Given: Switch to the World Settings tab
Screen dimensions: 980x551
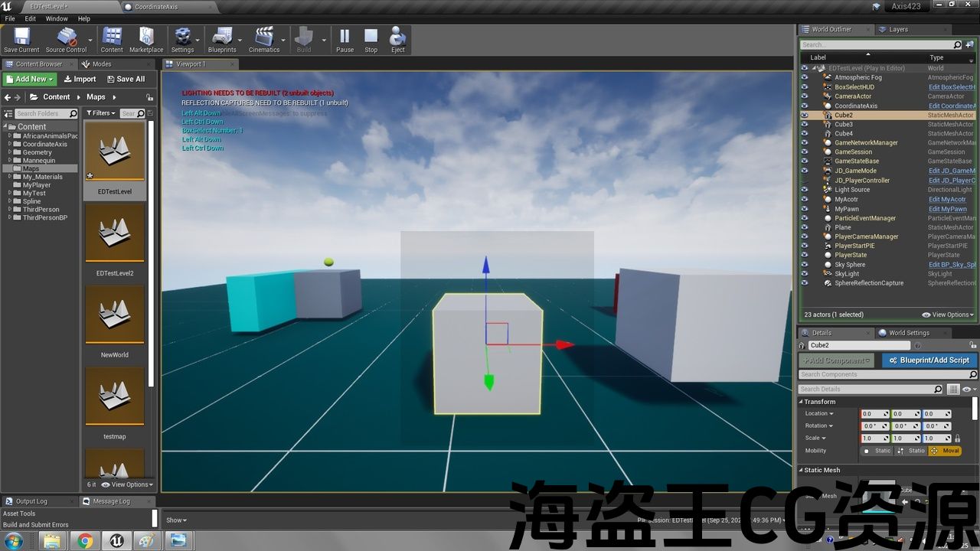Looking at the screenshot, I should [908, 333].
